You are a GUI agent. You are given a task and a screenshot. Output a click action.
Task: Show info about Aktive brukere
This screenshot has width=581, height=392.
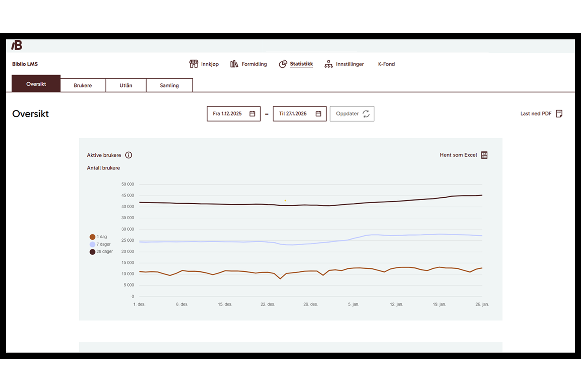pos(128,155)
